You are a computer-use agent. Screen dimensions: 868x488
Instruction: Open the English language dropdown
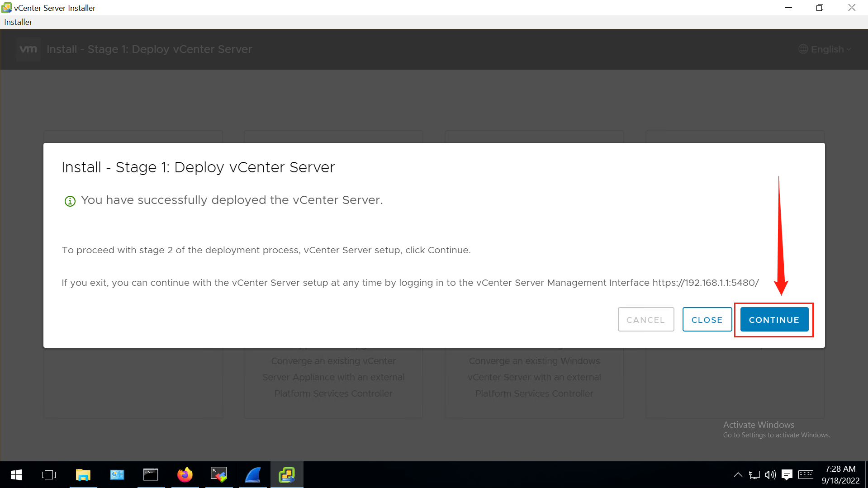pyautogui.click(x=826, y=49)
